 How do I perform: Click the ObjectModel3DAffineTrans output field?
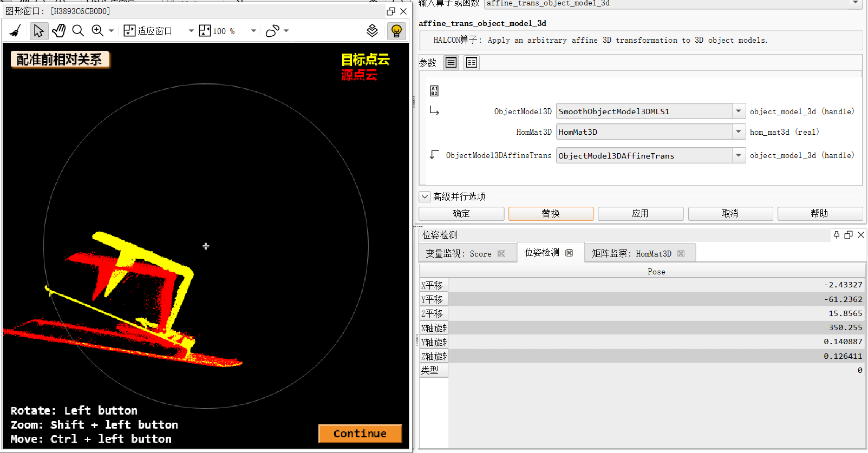(x=644, y=156)
